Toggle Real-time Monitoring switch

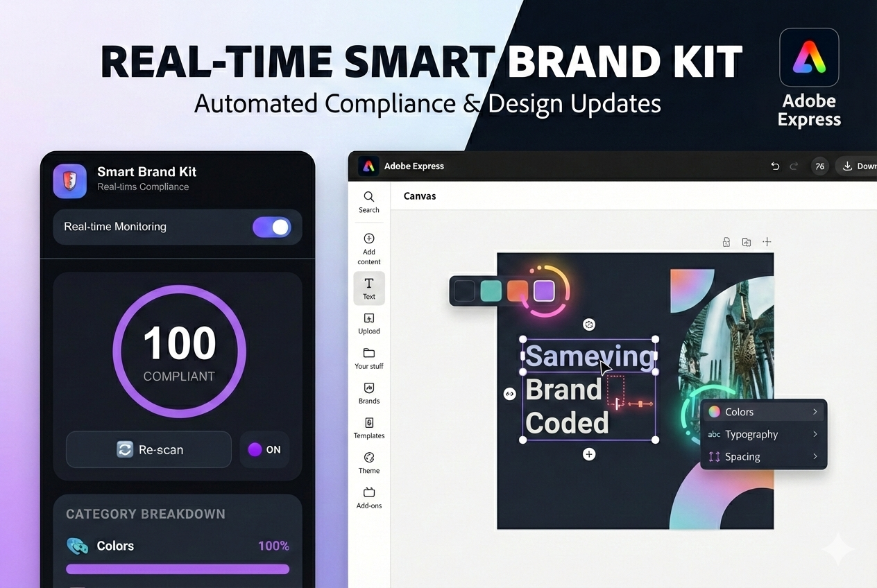(272, 227)
